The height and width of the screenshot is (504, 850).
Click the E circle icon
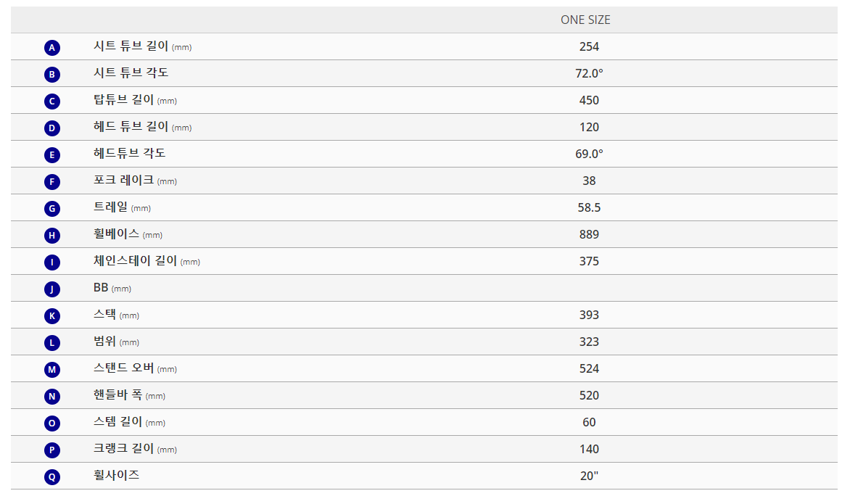pos(52,155)
